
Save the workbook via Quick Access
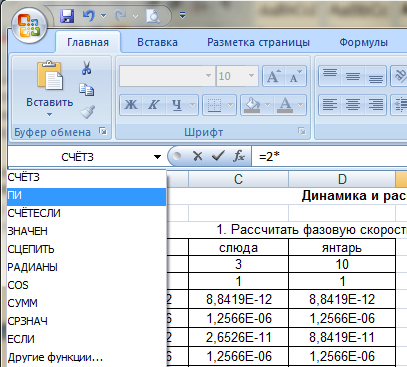coord(67,16)
